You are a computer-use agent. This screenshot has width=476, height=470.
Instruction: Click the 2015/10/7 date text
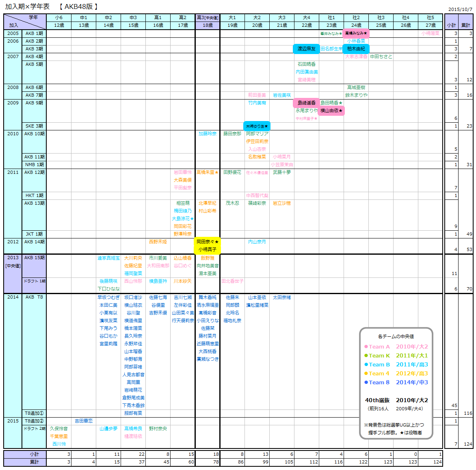pos(460,9)
